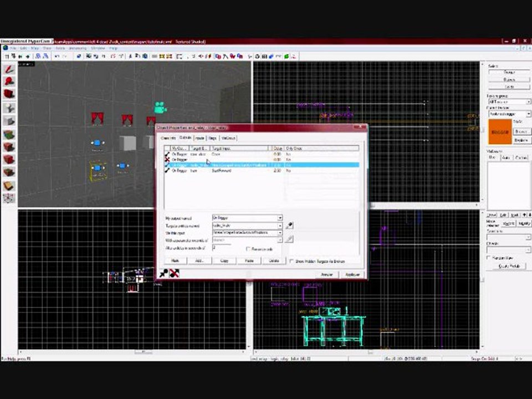Click the red-crossed connection icon in dialog
This screenshot has height=399, width=532.
(x=175, y=273)
